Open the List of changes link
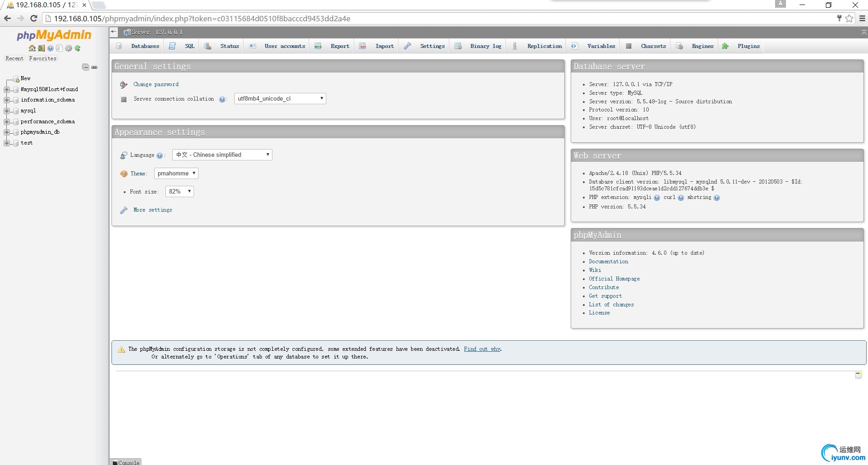The width and height of the screenshot is (868, 465). click(x=611, y=305)
